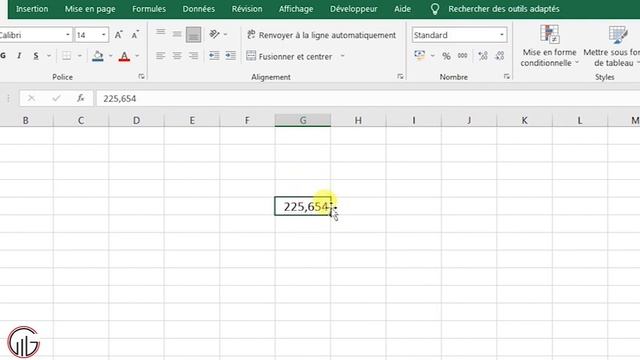Screen dimensions: 640x360
Task: Click the lightbulb search icon
Action: [435, 9]
